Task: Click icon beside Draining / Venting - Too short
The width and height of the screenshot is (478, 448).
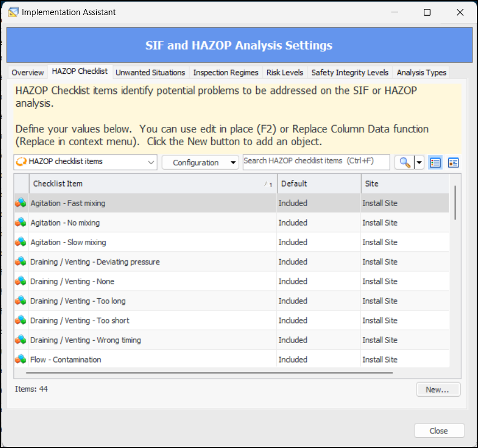Action: point(21,321)
